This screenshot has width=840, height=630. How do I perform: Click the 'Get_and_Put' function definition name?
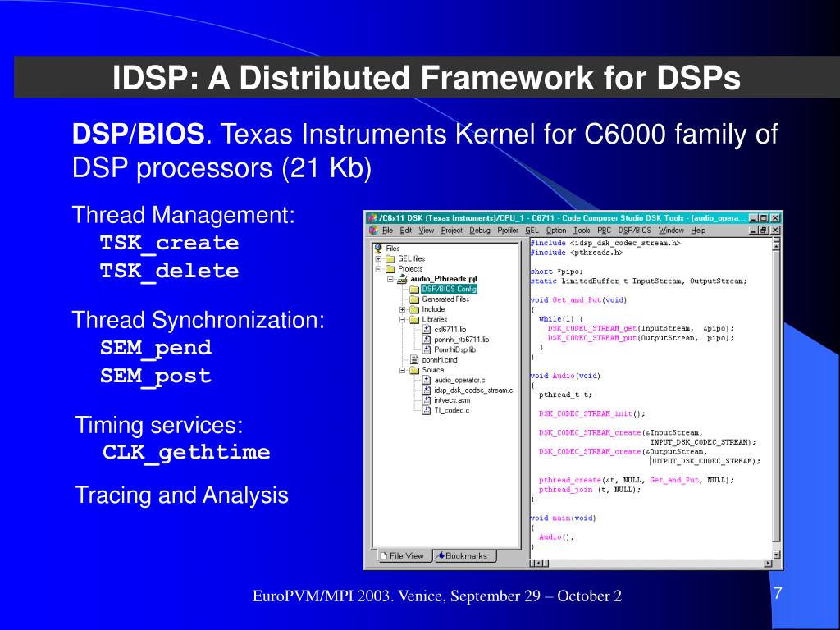(x=577, y=300)
